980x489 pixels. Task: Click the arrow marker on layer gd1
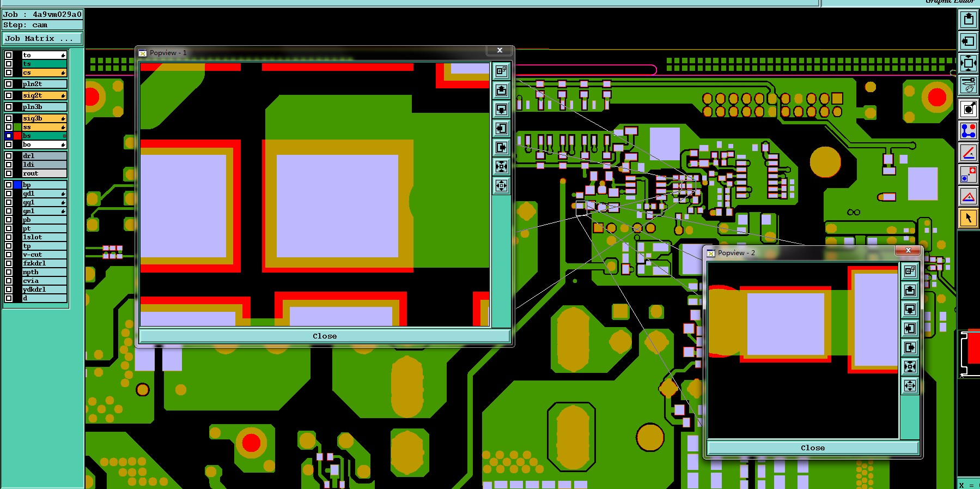(63, 194)
